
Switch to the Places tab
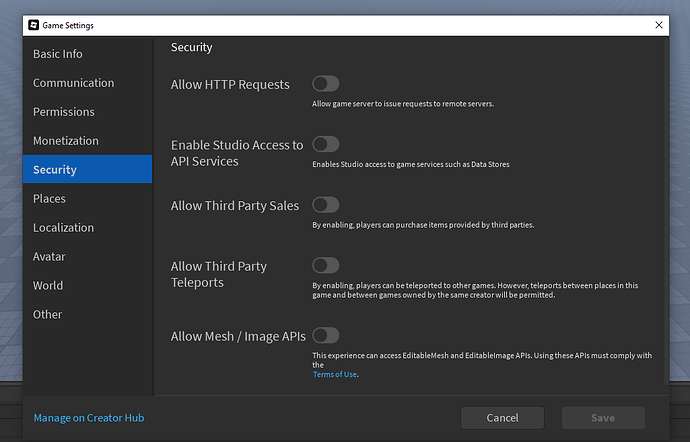[x=49, y=199]
